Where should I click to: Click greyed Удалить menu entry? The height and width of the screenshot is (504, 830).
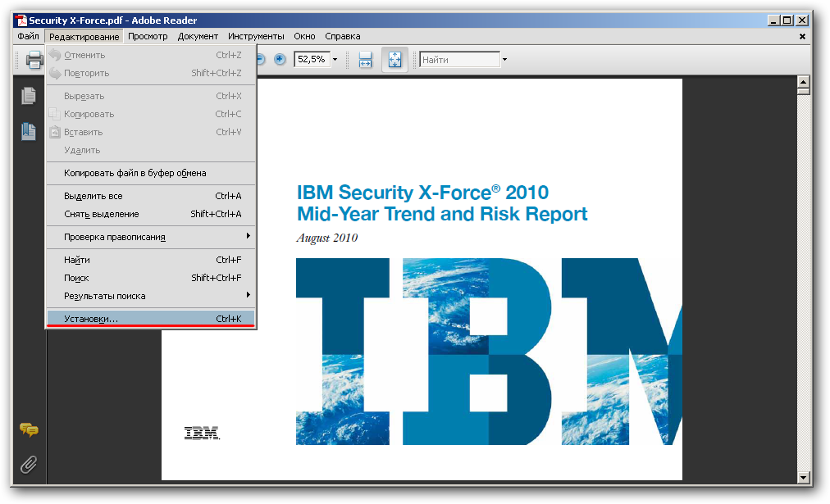151,150
